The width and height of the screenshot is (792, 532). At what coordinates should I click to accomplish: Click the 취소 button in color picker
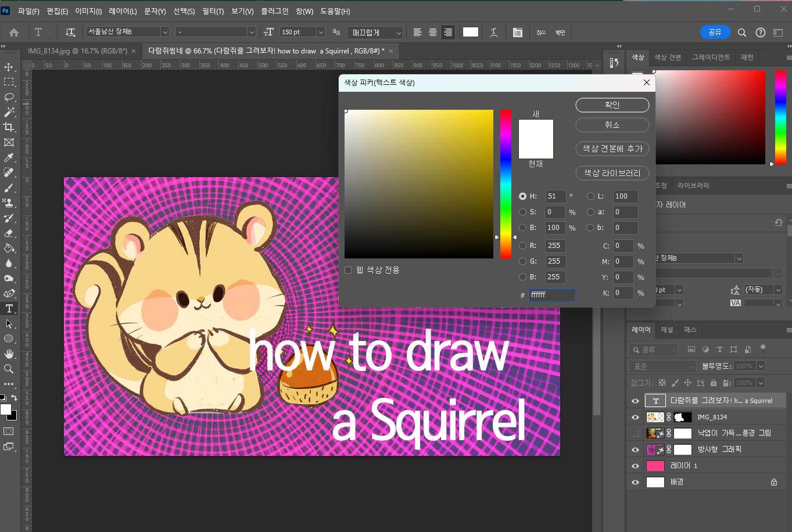click(612, 125)
